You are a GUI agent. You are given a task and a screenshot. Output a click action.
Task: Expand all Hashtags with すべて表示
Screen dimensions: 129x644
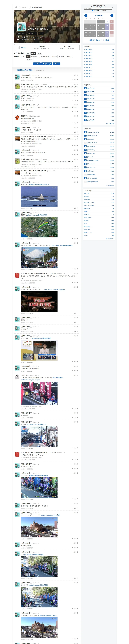(110, 239)
